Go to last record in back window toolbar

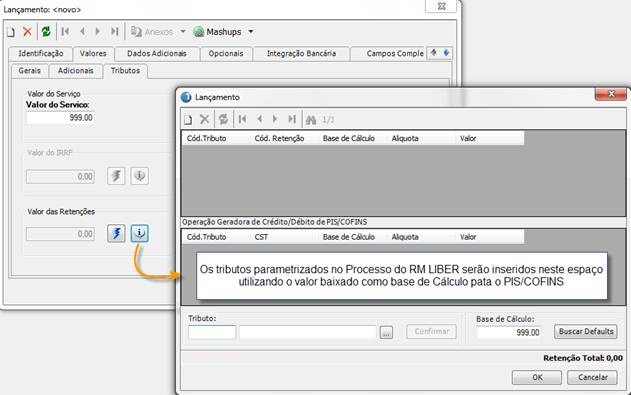click(115, 31)
